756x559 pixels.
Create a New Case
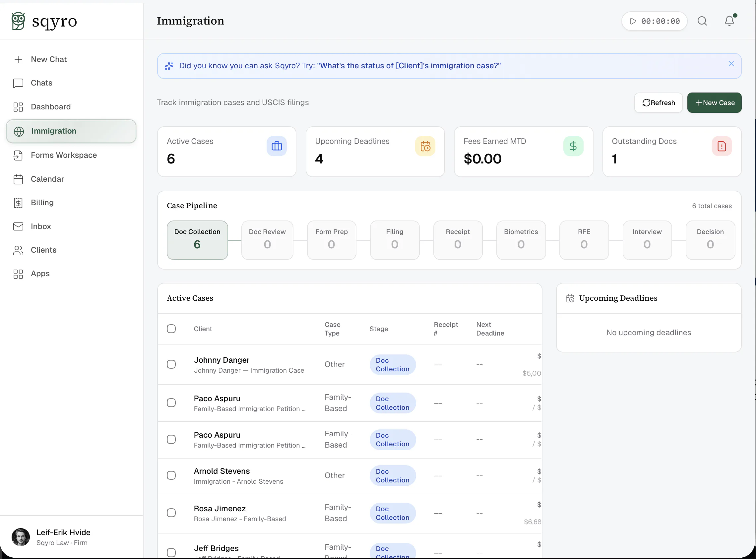click(x=714, y=102)
